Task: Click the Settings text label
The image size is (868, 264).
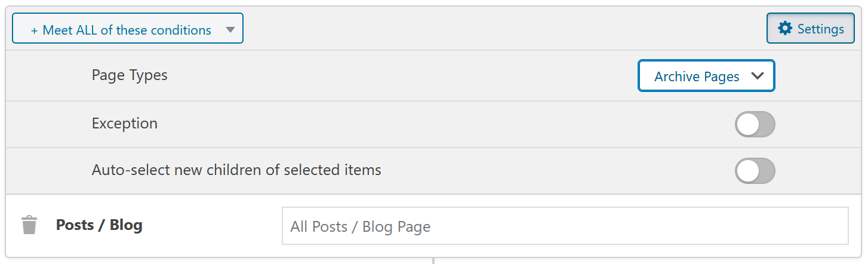Action: coord(821,29)
